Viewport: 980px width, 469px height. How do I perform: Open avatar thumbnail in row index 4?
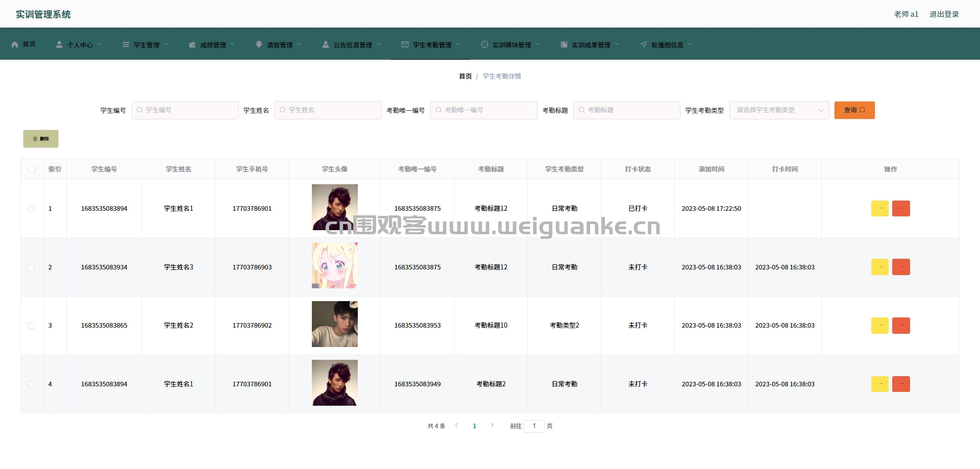[x=335, y=383]
